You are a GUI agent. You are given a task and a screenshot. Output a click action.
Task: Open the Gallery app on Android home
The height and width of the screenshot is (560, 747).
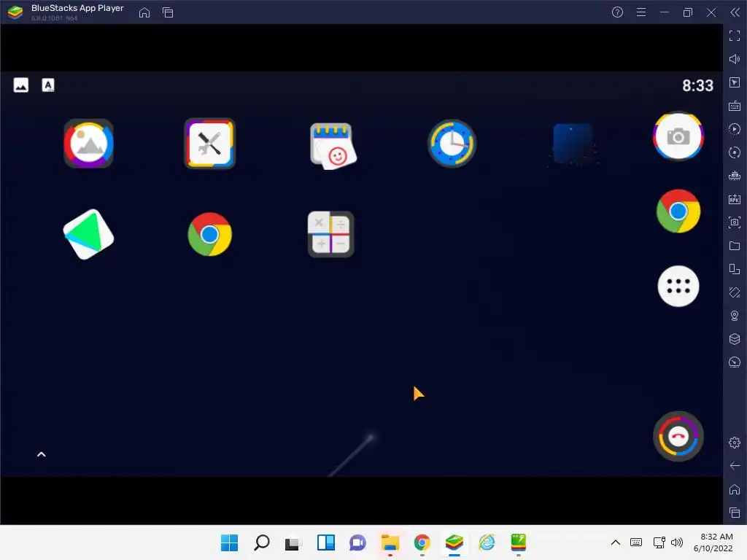[88, 144]
